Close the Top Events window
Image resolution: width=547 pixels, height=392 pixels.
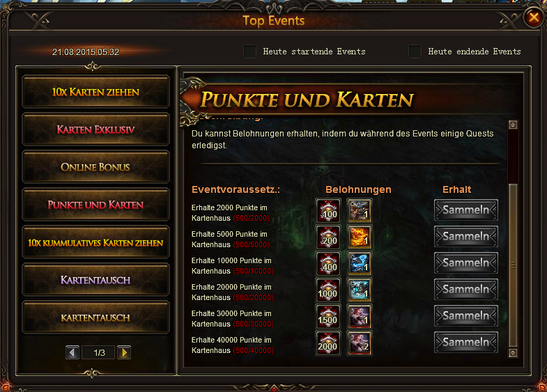(x=534, y=17)
